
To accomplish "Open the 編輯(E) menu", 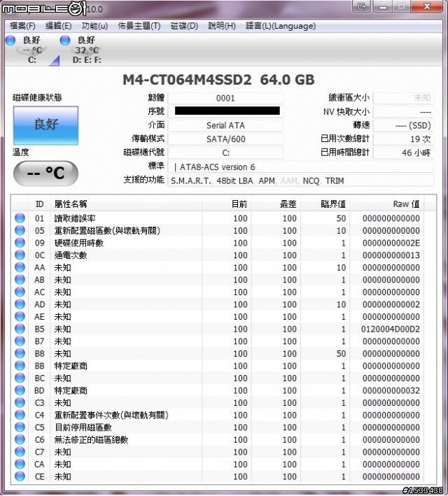I will [59, 26].
